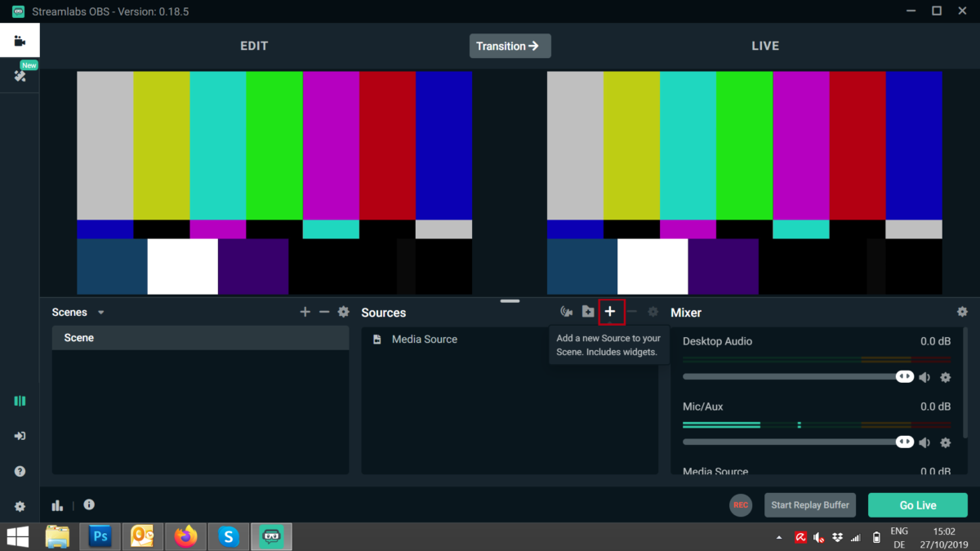Screen dimensions: 980x551
Task: Add a new Source to the Scene
Action: point(610,312)
